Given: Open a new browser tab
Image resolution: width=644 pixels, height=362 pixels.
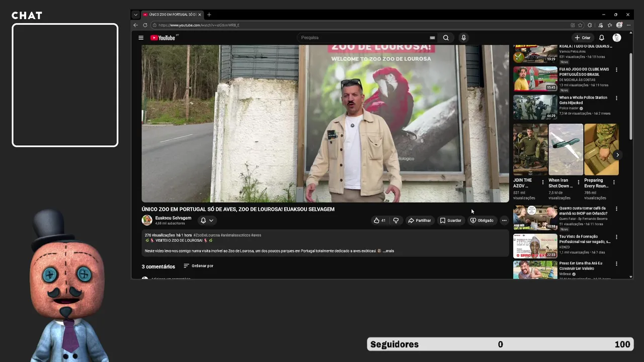Looking at the screenshot, I should point(209,15).
